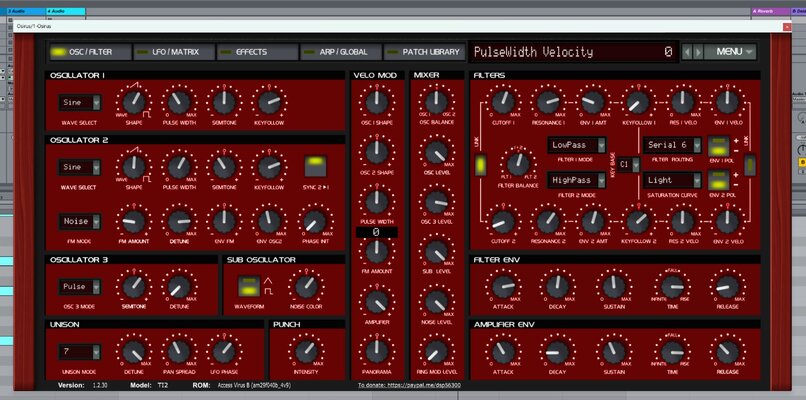Open the FM Mode Noise dropdown
The image size is (806, 400).
[x=80, y=222]
